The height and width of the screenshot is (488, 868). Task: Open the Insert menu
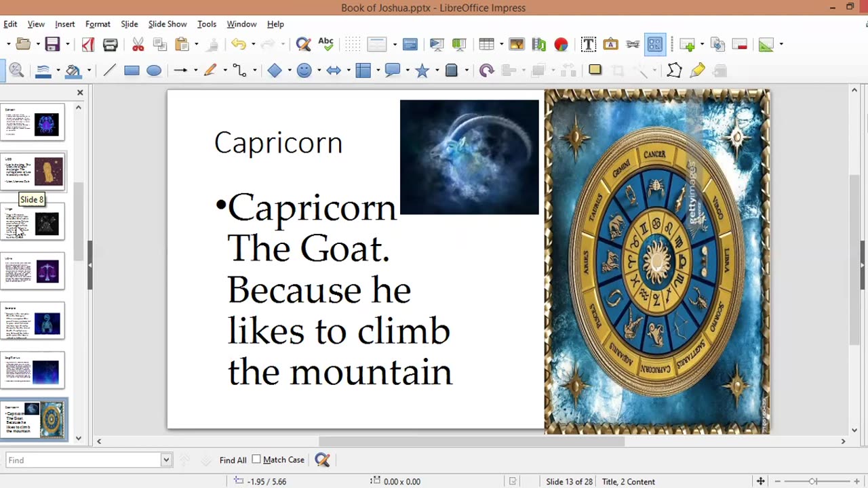pos(65,24)
